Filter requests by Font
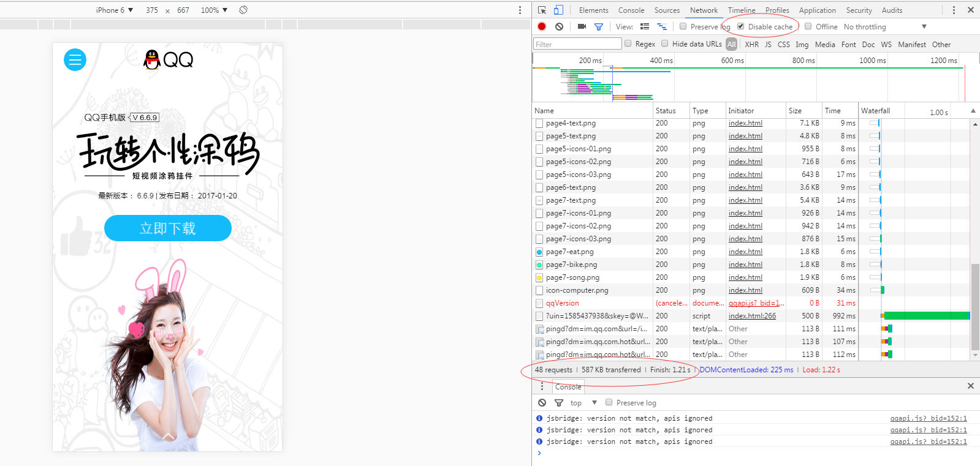The image size is (980, 466). (848, 44)
